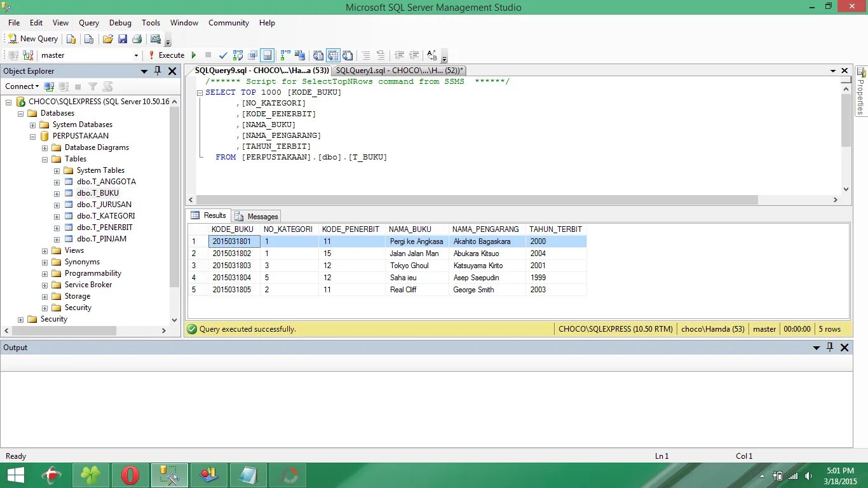Click the Change Connection toolbar icon

[x=28, y=55]
